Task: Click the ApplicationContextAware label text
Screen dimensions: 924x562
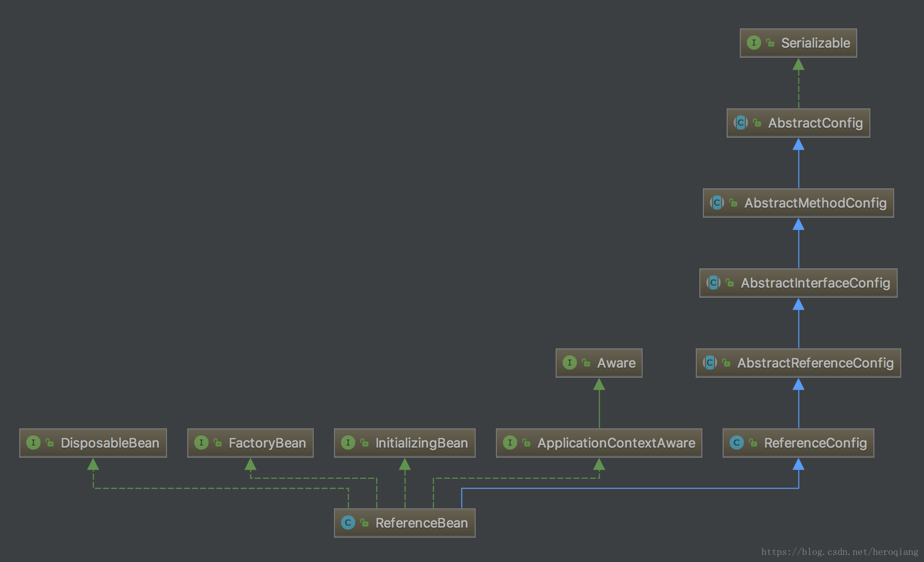Action: point(616,443)
